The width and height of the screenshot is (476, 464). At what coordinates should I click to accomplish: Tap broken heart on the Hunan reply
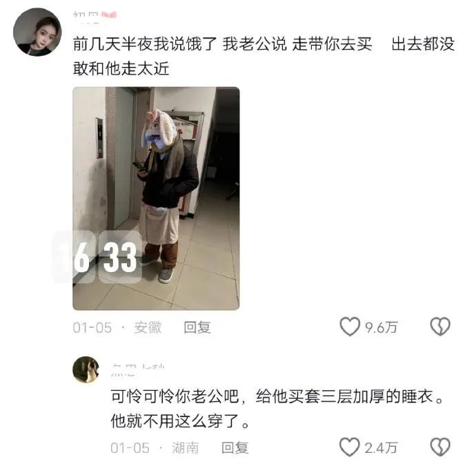point(440,447)
